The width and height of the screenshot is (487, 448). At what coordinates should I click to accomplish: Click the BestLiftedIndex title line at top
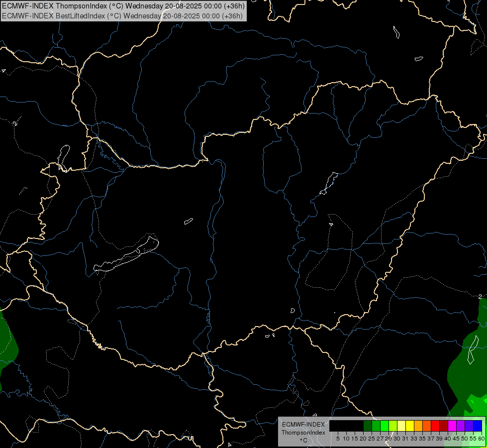tap(122, 16)
